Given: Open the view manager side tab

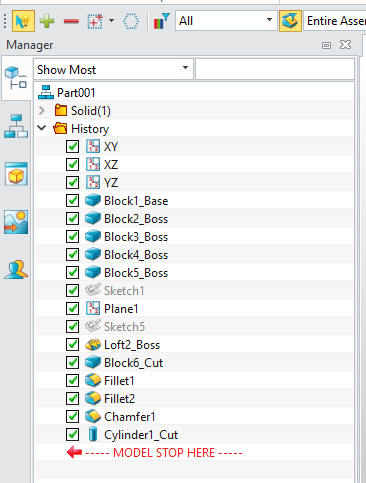Looking at the screenshot, I should (16, 174).
